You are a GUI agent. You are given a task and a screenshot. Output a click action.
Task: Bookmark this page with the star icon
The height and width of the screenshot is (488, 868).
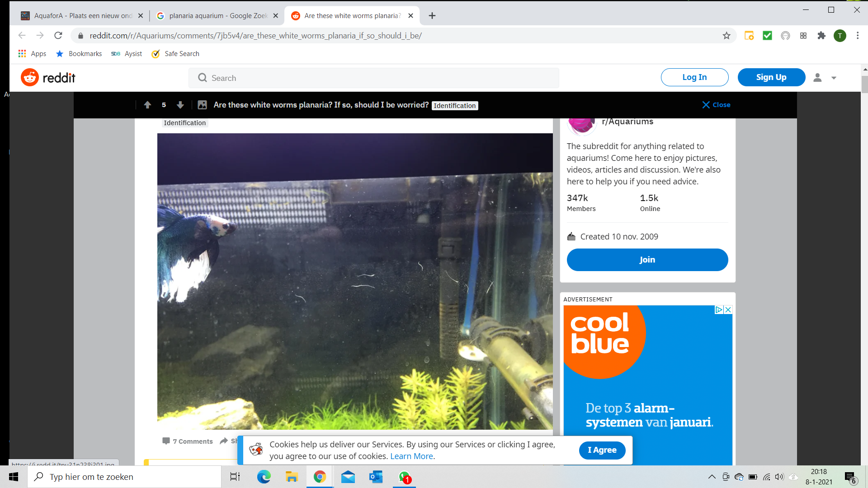(726, 36)
